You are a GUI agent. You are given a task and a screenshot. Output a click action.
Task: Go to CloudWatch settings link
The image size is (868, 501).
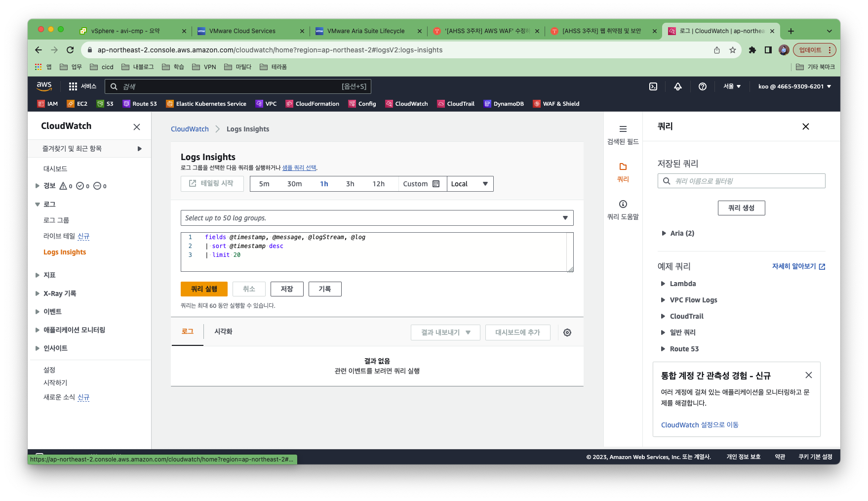[700, 425]
